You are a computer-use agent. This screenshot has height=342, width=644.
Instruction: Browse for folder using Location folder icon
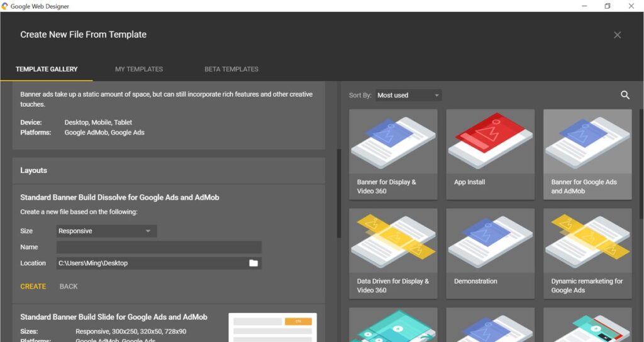(x=253, y=263)
